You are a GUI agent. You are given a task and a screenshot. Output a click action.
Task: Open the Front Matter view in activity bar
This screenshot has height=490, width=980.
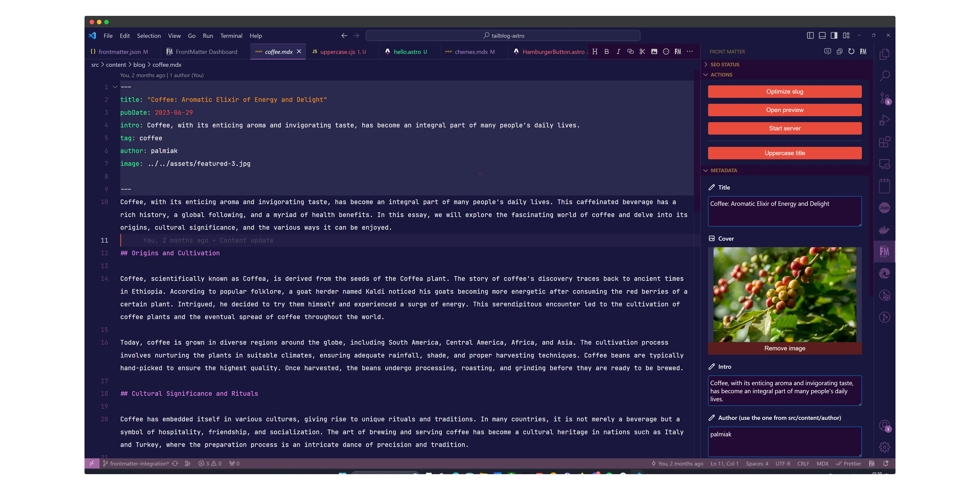pos(884,251)
